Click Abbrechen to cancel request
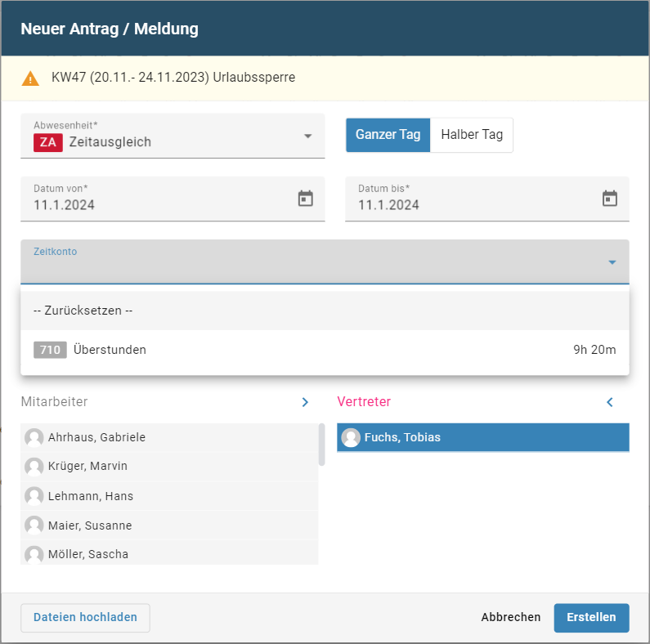650x644 pixels. pyautogui.click(x=511, y=617)
